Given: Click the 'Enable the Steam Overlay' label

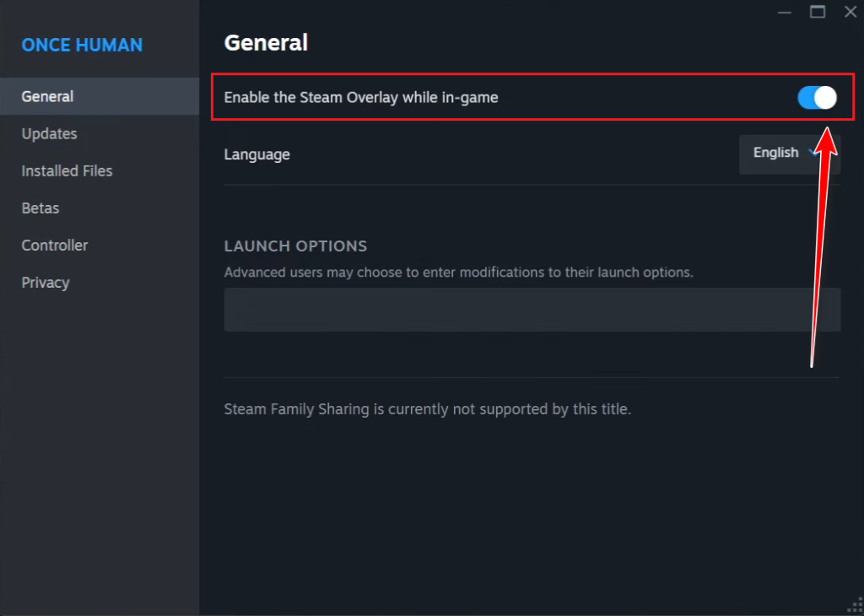Looking at the screenshot, I should pyautogui.click(x=361, y=98).
